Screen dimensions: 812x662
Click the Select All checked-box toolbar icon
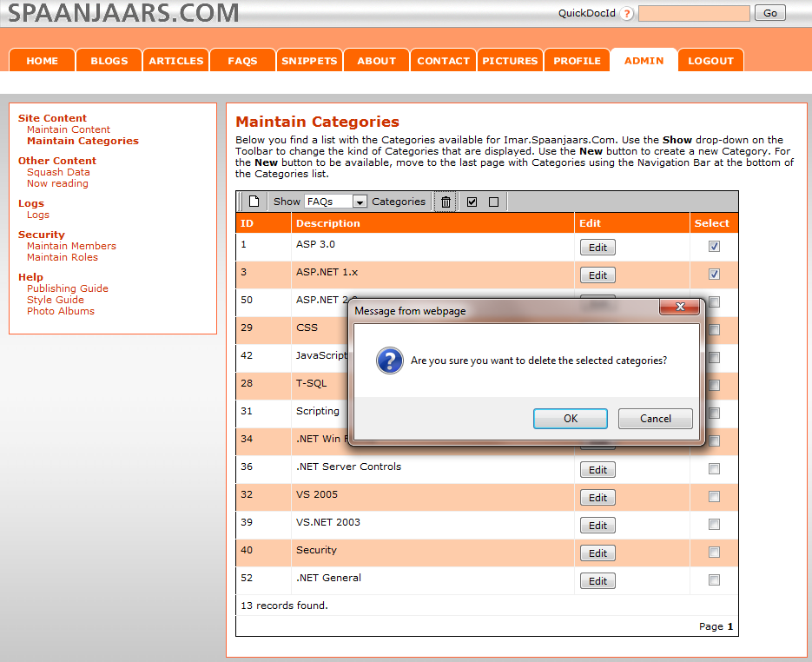(472, 202)
